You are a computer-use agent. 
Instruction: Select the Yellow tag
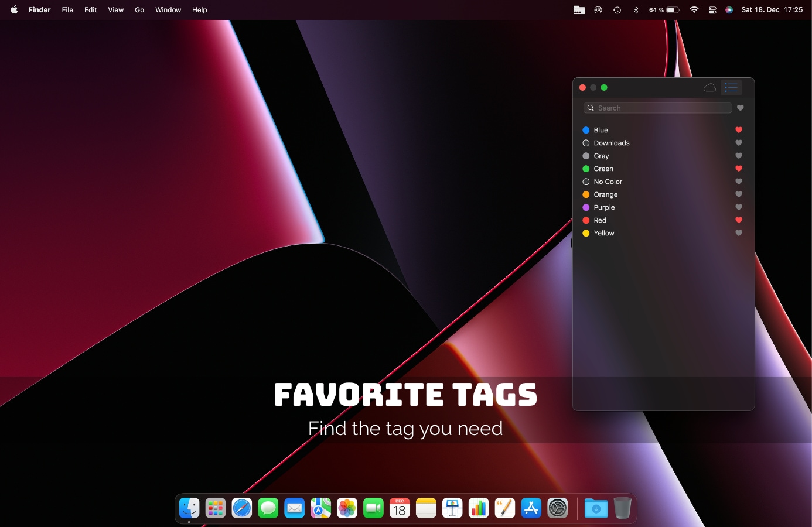(x=603, y=233)
